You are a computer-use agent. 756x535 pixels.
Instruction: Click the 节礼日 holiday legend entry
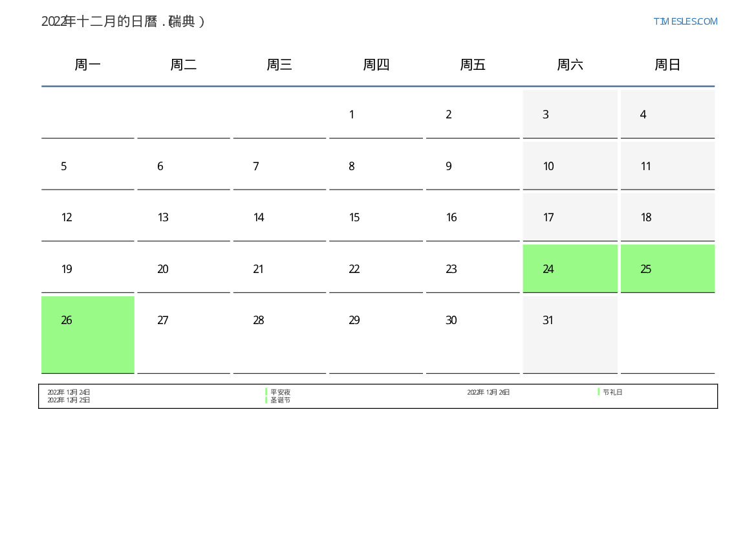612,392
